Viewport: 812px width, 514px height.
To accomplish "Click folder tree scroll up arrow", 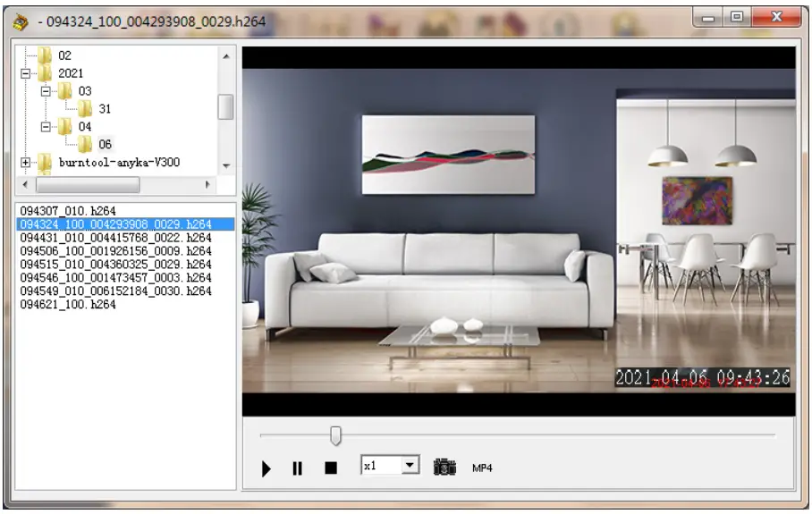I will 225,56.
